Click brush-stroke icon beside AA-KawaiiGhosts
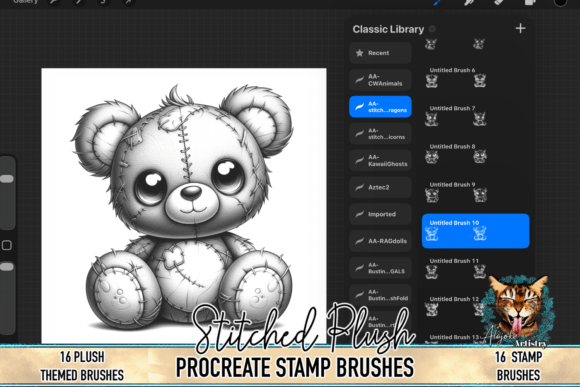Viewport: 580px width, 387px height. 359,160
